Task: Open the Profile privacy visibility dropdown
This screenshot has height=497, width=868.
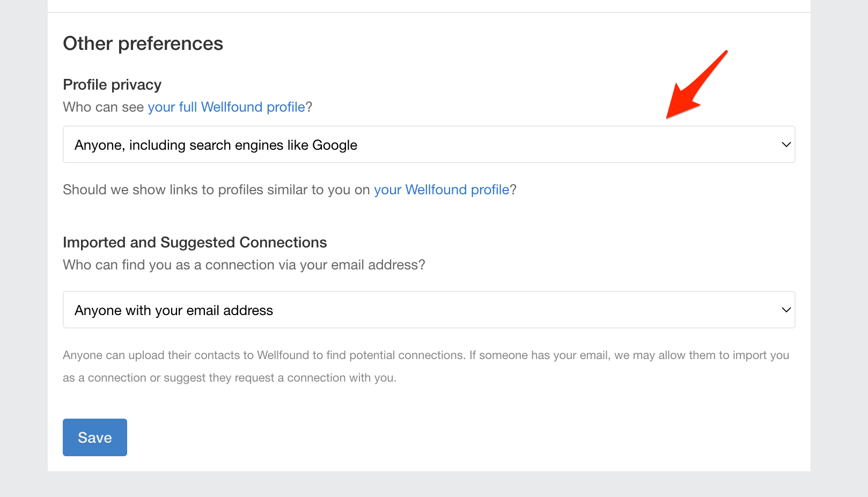Action: point(429,144)
